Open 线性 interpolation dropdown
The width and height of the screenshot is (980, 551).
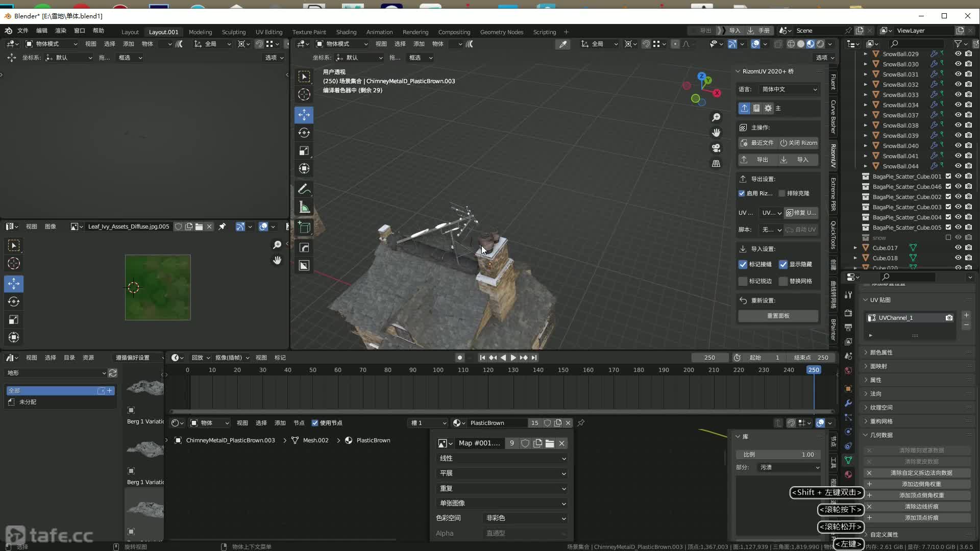pyautogui.click(x=503, y=459)
